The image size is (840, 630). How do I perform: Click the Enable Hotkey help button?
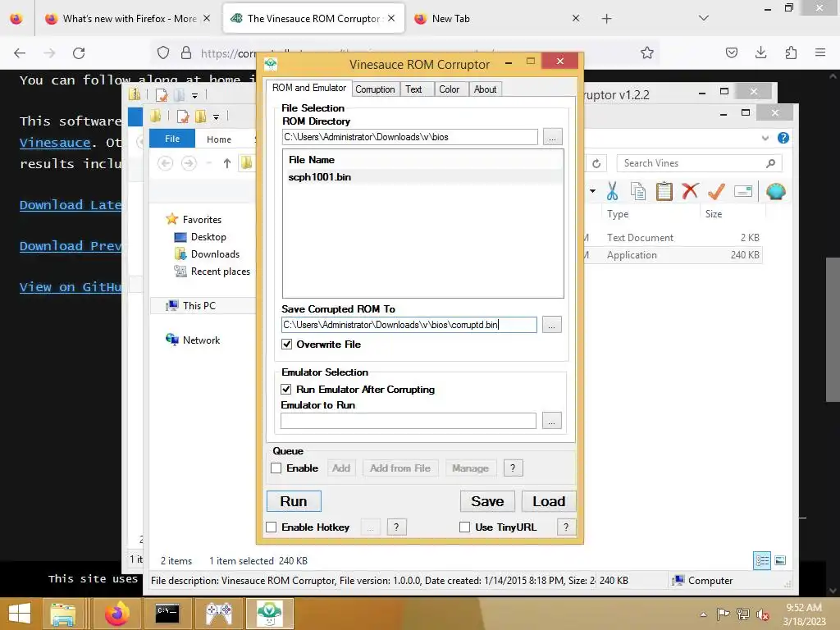(396, 527)
